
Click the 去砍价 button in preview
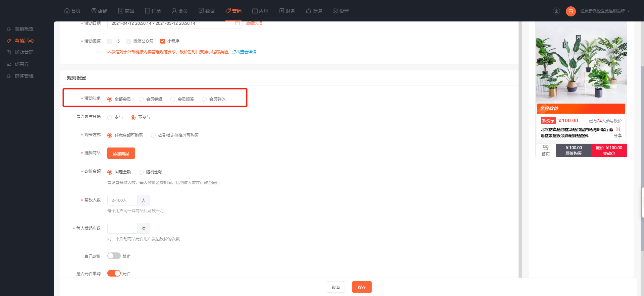pos(609,151)
